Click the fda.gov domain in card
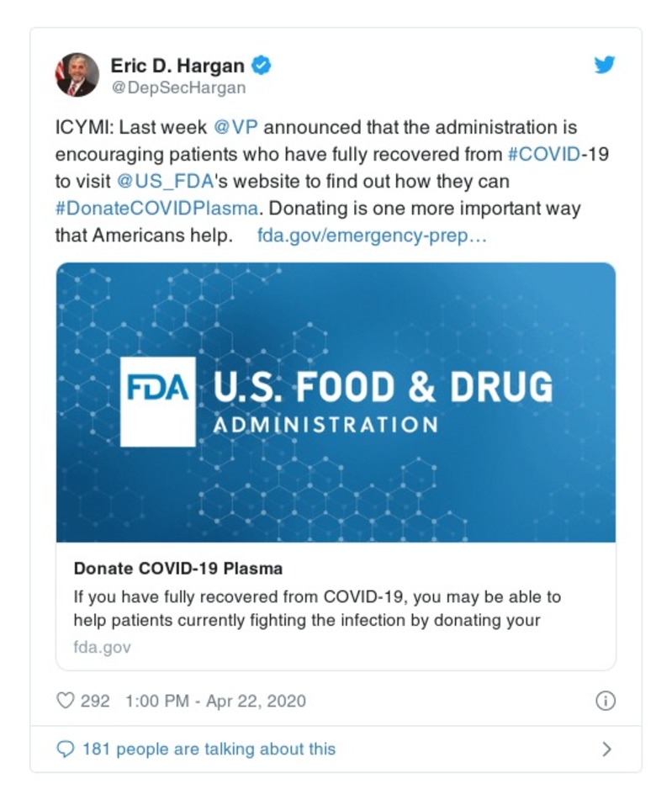The height and width of the screenshot is (805, 672). point(102,648)
